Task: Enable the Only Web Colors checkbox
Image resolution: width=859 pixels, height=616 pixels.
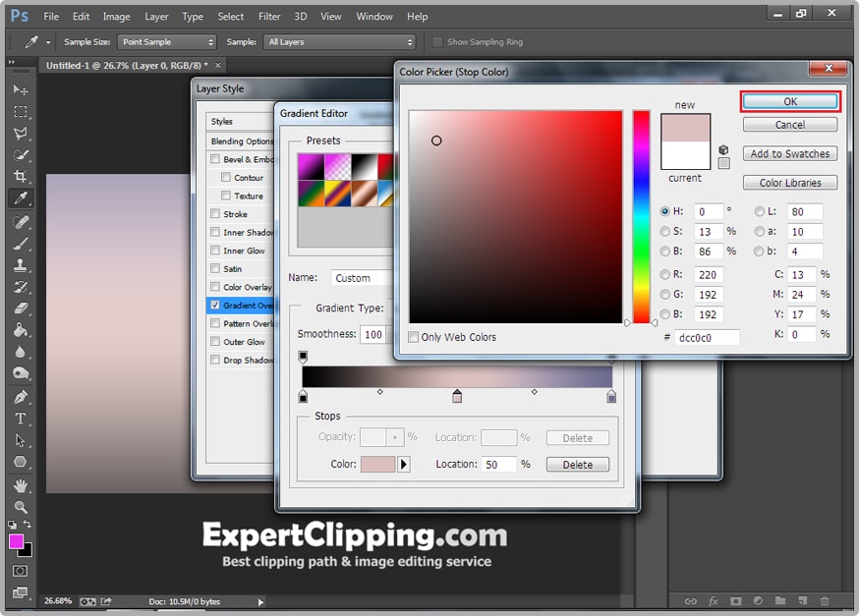Action: [414, 337]
